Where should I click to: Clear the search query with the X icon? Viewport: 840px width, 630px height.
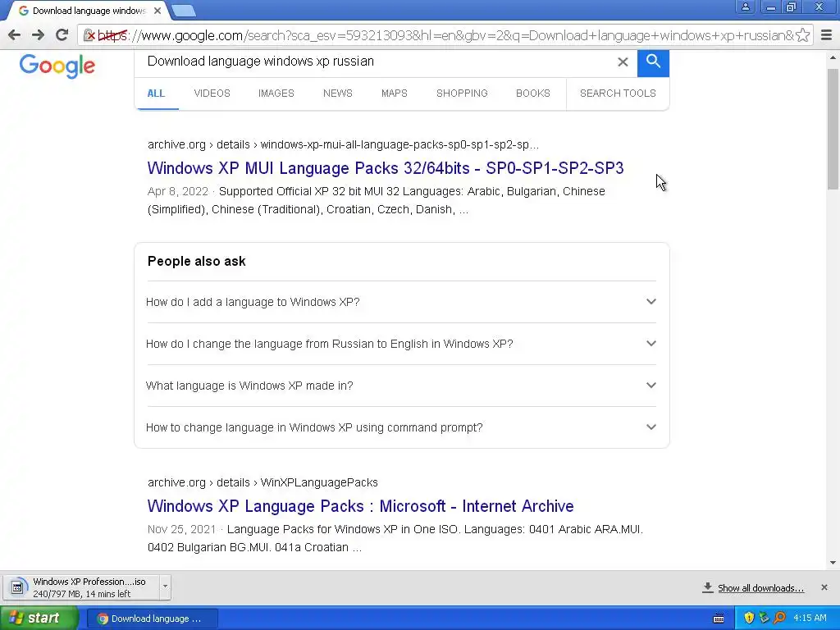pyautogui.click(x=623, y=62)
